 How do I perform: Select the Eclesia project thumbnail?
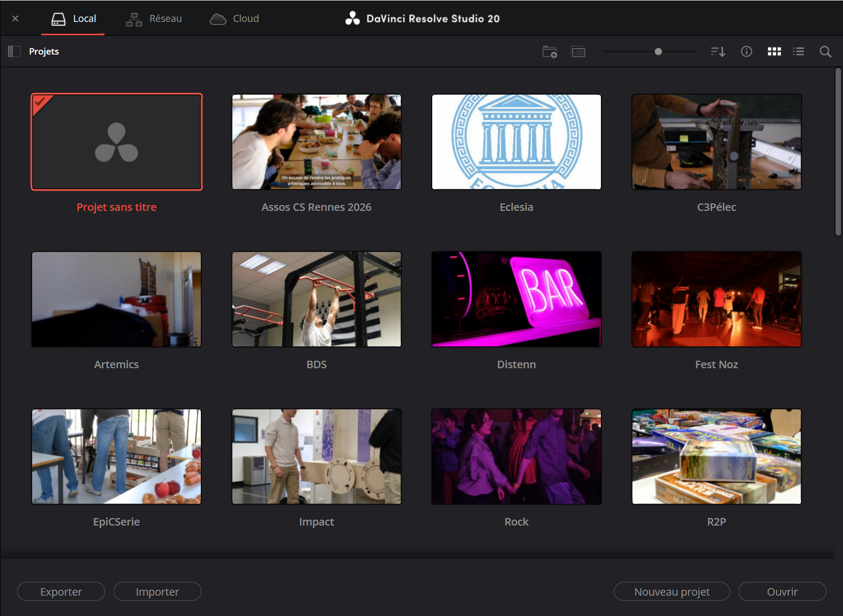pyautogui.click(x=516, y=142)
